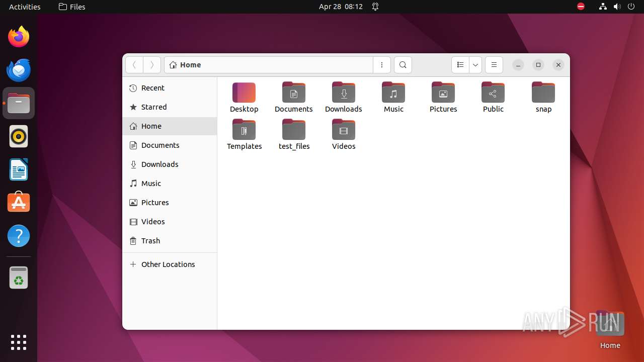Go forward with the right arrow button
The image size is (644, 362).
point(152,65)
